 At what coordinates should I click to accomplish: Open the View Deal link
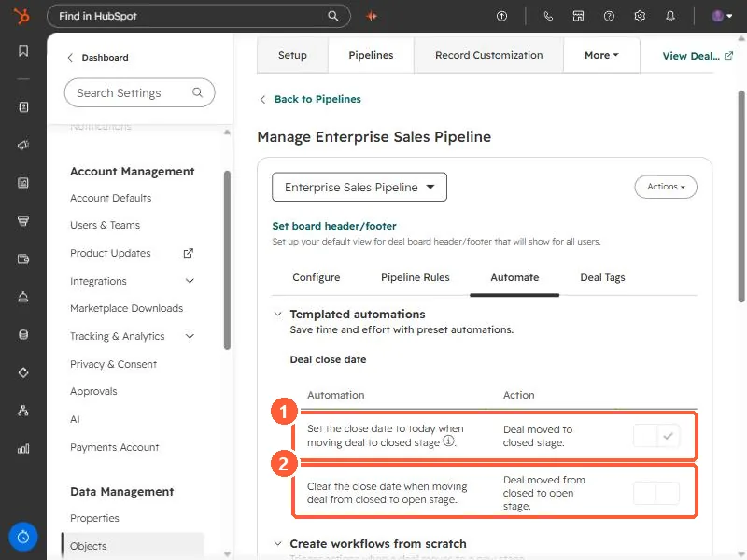691,56
